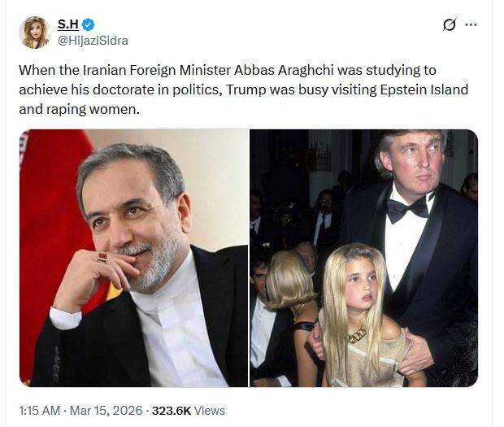This screenshot has height=427, width=504.
Task: Open the right photo with tuxedo man
Action: click(x=364, y=258)
